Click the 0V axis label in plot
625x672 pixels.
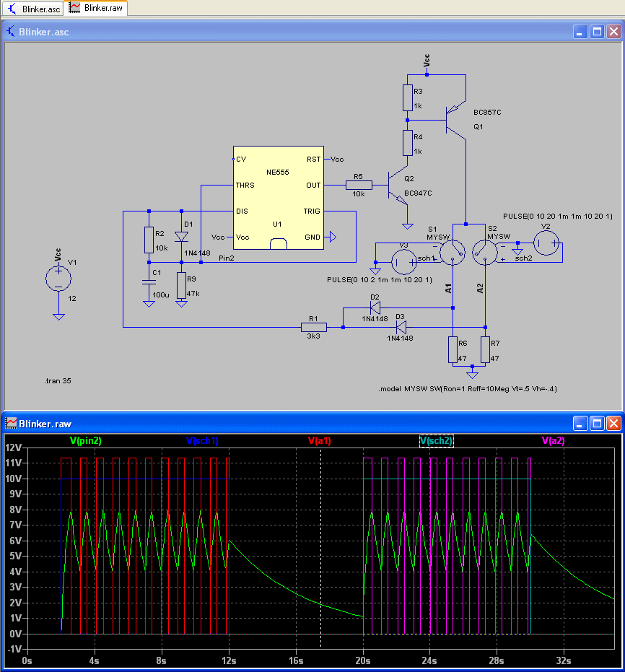point(15,634)
